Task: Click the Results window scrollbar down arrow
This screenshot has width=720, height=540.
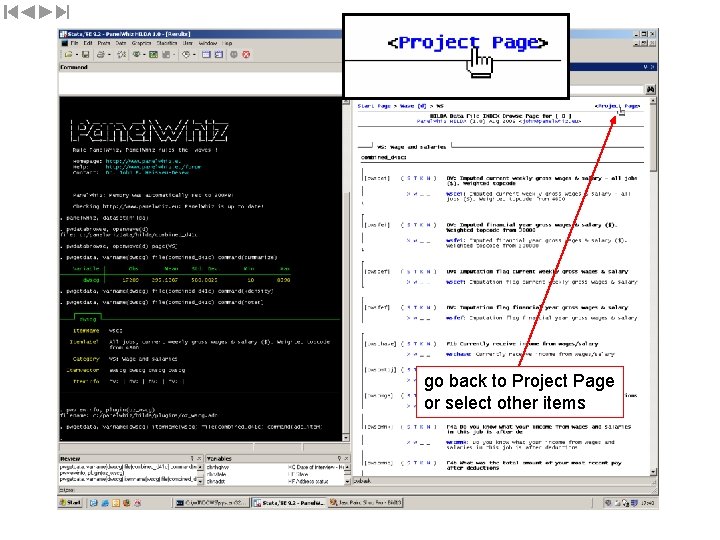Action: (346, 438)
